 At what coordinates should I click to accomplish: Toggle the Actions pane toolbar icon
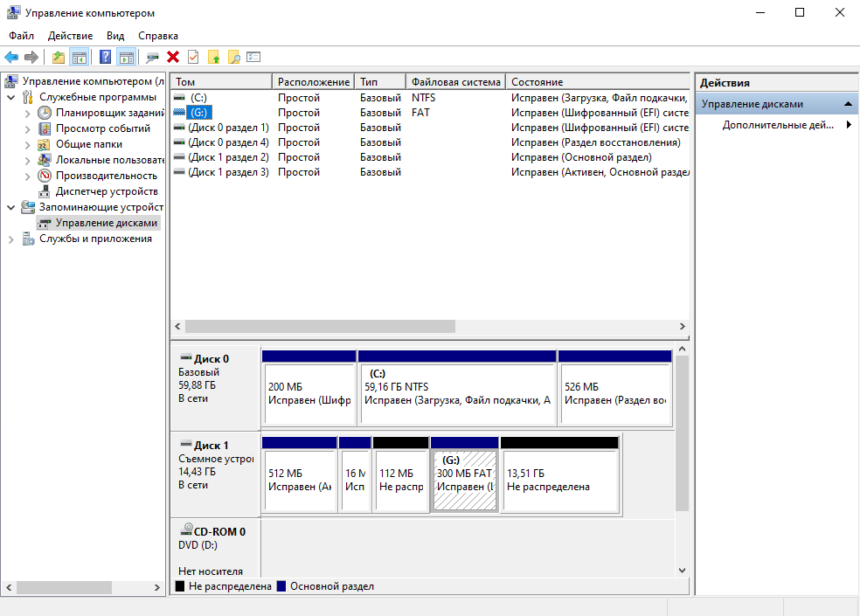pyautogui.click(x=125, y=57)
